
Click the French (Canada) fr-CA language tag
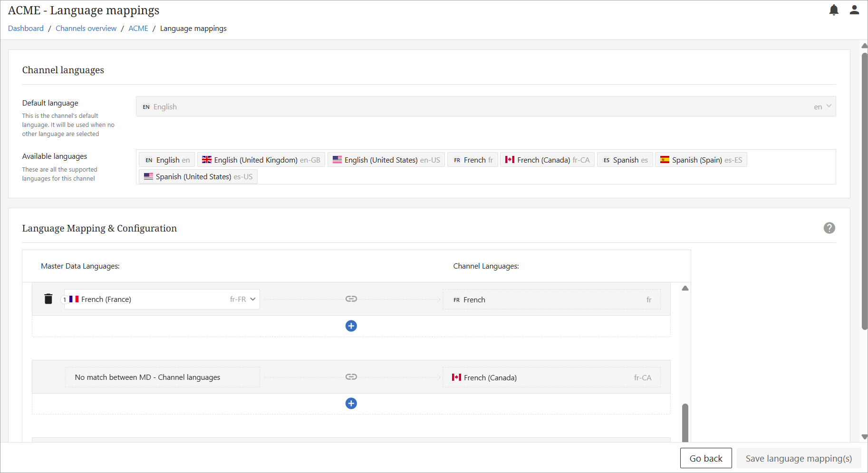[547, 160]
